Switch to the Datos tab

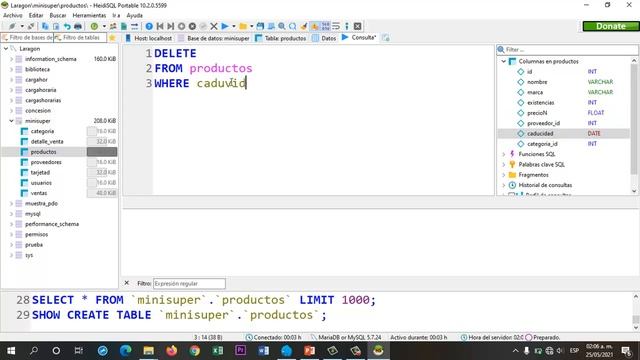(x=324, y=38)
